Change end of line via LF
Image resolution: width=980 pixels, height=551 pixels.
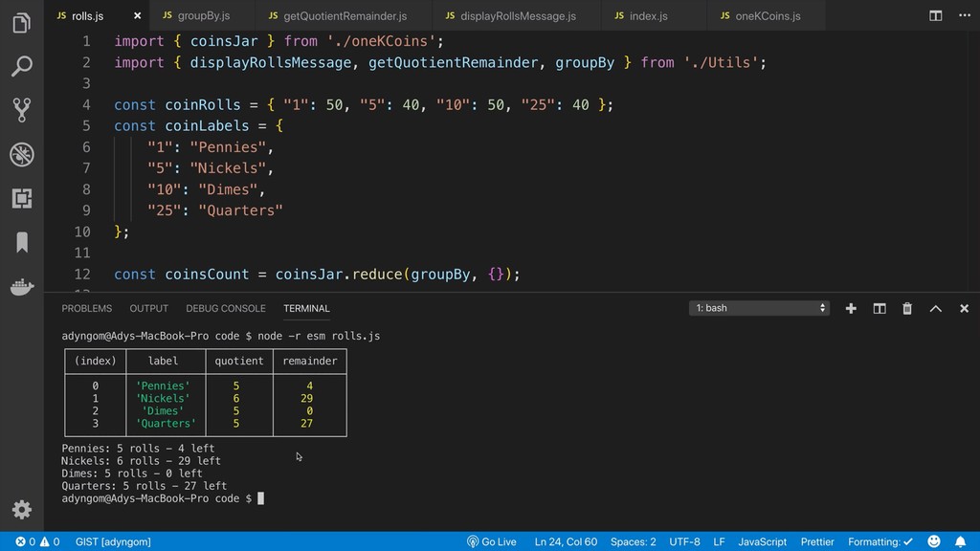coord(720,541)
